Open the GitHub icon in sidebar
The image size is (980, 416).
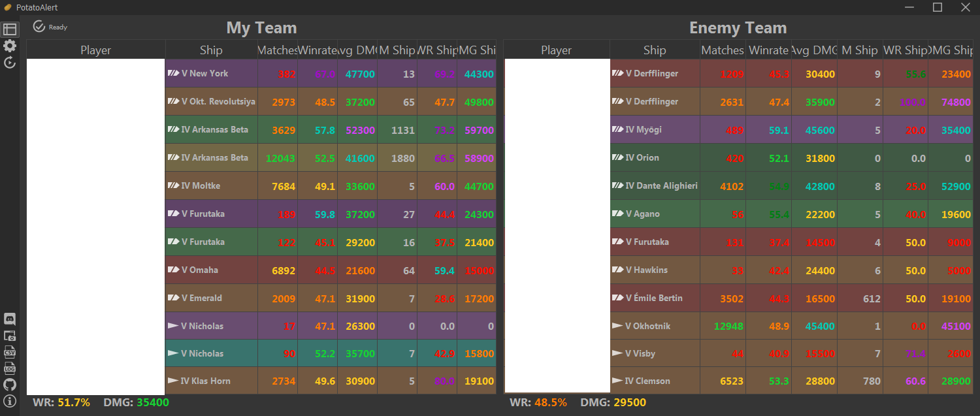10,385
